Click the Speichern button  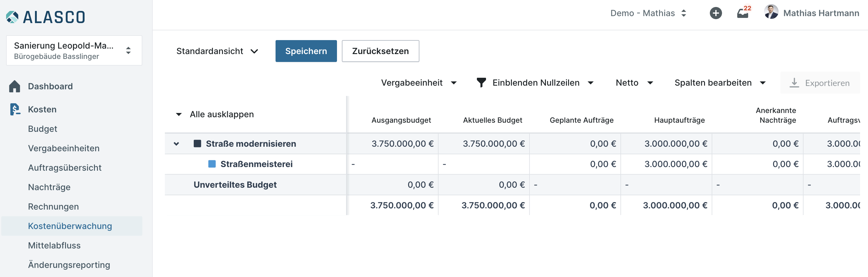coord(306,51)
